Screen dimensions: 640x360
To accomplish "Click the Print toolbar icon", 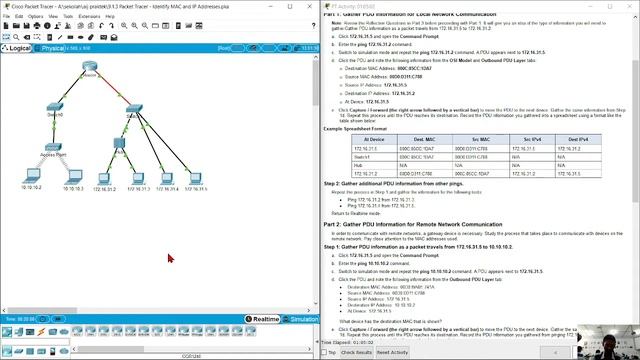I will pos(37,26).
